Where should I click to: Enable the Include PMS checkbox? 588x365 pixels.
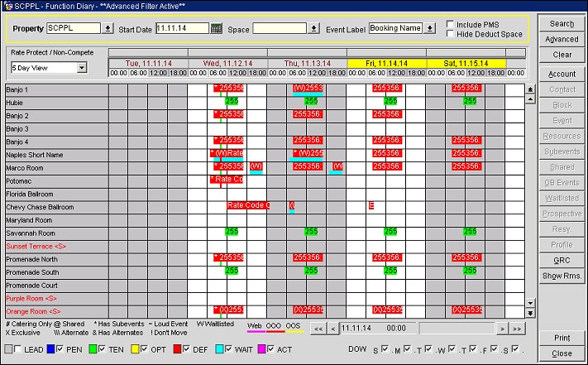click(x=450, y=24)
